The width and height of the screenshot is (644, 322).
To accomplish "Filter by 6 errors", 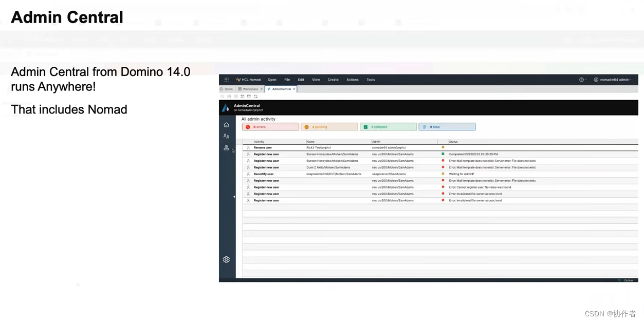I will point(270,127).
